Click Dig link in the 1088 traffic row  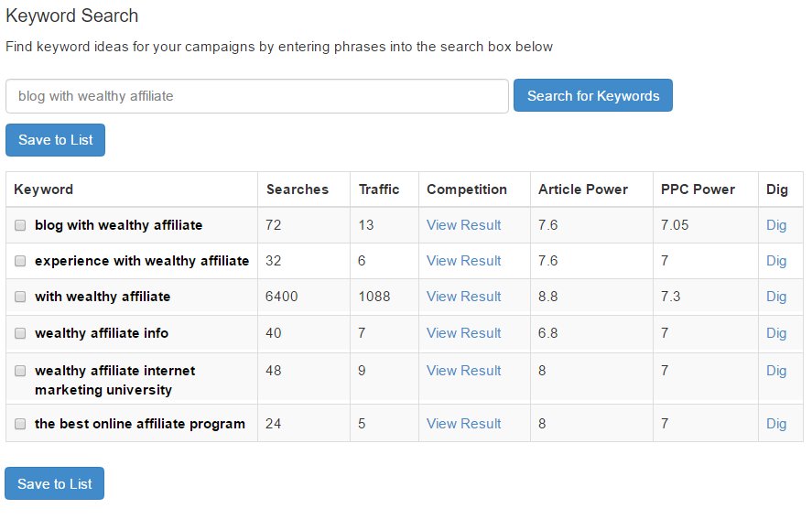coord(776,297)
